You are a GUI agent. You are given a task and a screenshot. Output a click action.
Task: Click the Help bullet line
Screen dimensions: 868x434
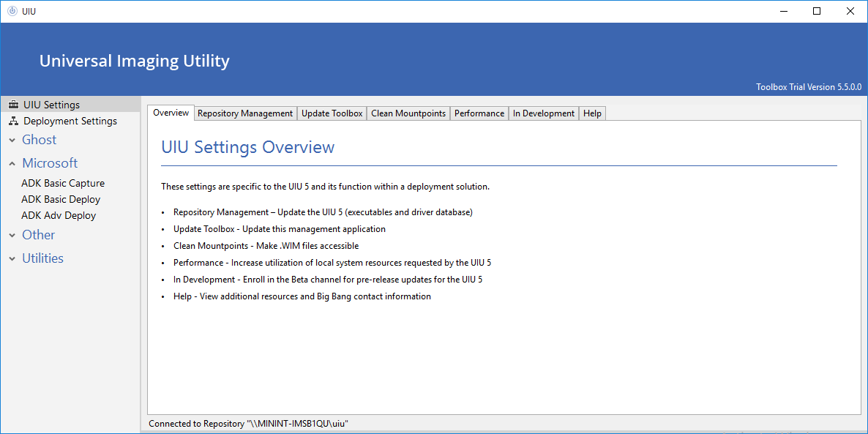(x=302, y=296)
